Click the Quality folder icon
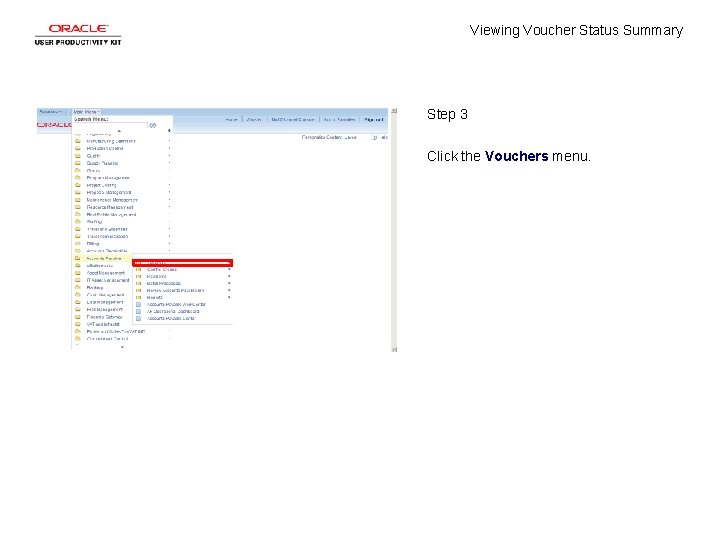Image resolution: width=720 pixels, height=540 pixels. 78,156
